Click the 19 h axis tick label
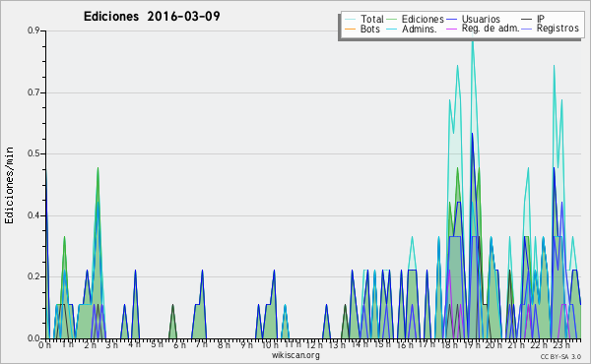 coord(471,344)
